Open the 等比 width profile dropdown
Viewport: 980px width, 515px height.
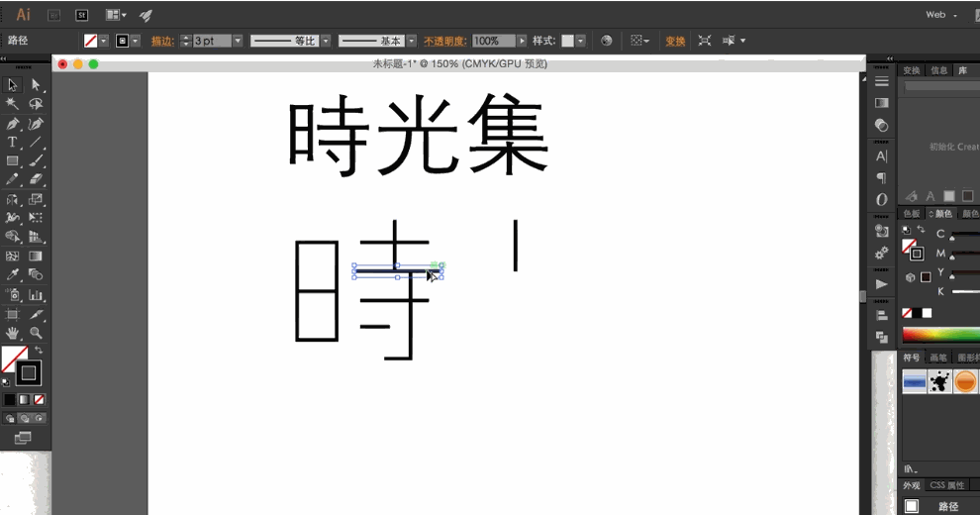coord(325,41)
